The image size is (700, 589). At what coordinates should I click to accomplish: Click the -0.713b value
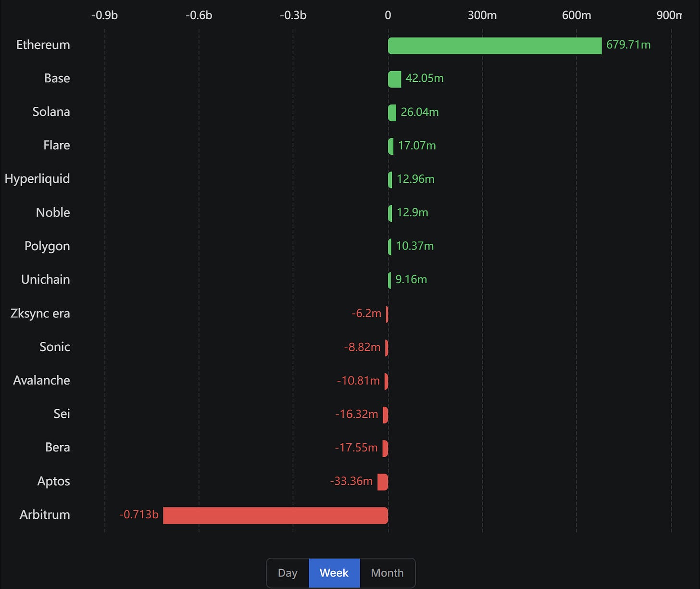click(139, 514)
